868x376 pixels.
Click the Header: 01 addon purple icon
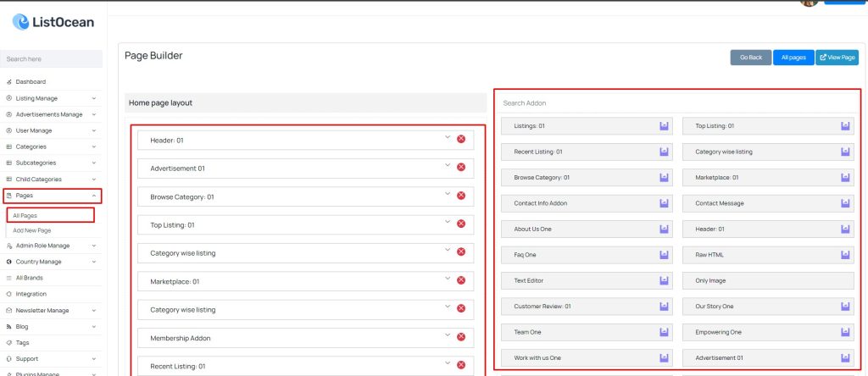[x=845, y=229]
